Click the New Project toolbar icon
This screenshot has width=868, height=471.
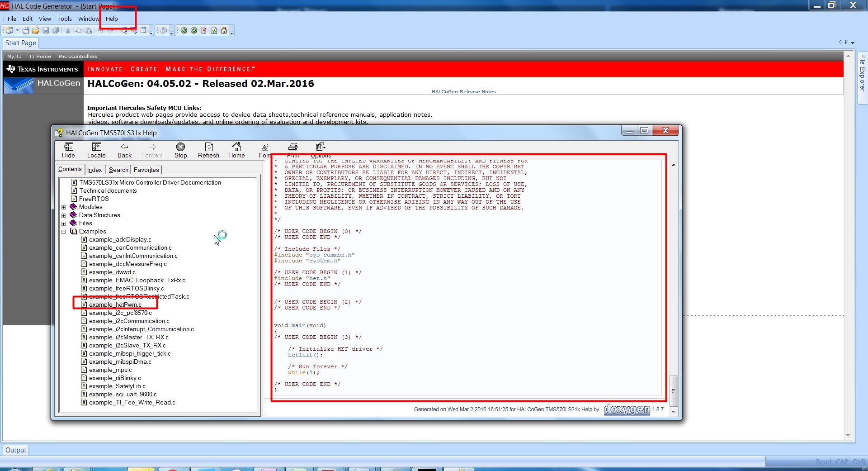(x=9, y=30)
